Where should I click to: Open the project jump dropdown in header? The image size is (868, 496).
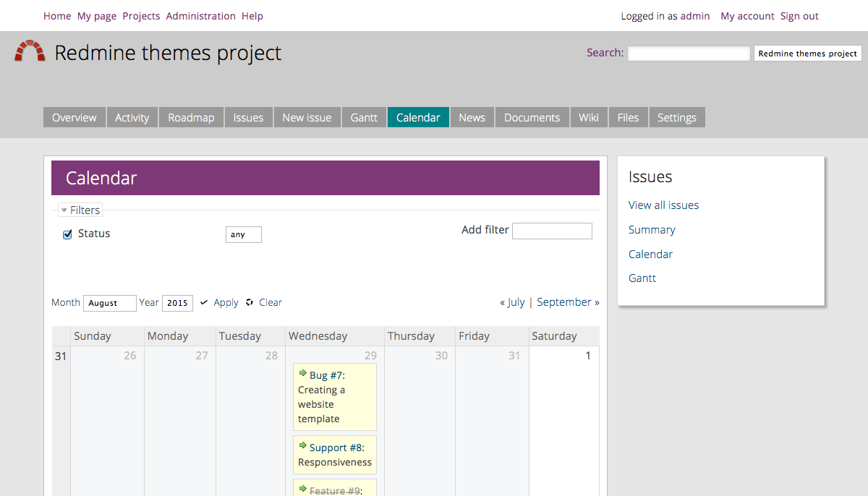click(x=808, y=53)
